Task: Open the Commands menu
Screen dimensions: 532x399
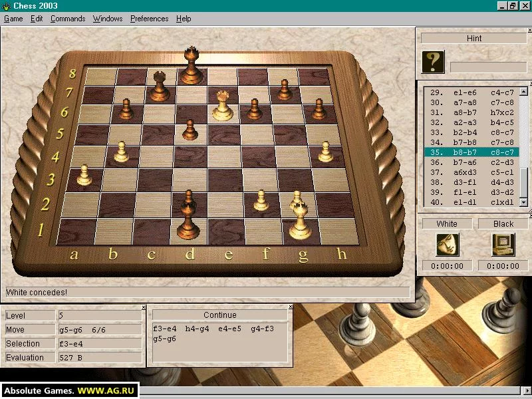Action: (x=68, y=19)
